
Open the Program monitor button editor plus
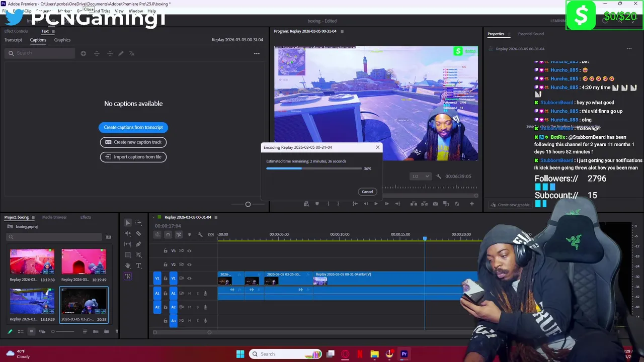click(x=471, y=204)
